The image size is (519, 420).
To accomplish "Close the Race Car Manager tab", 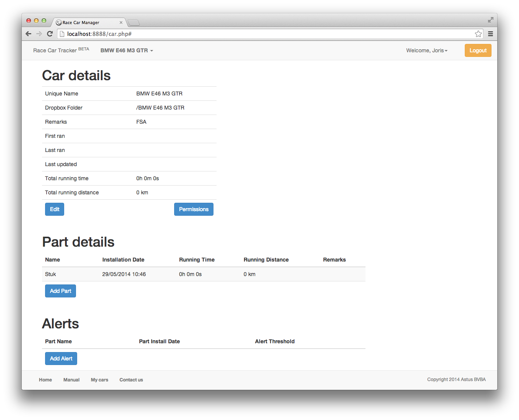I will click(121, 23).
